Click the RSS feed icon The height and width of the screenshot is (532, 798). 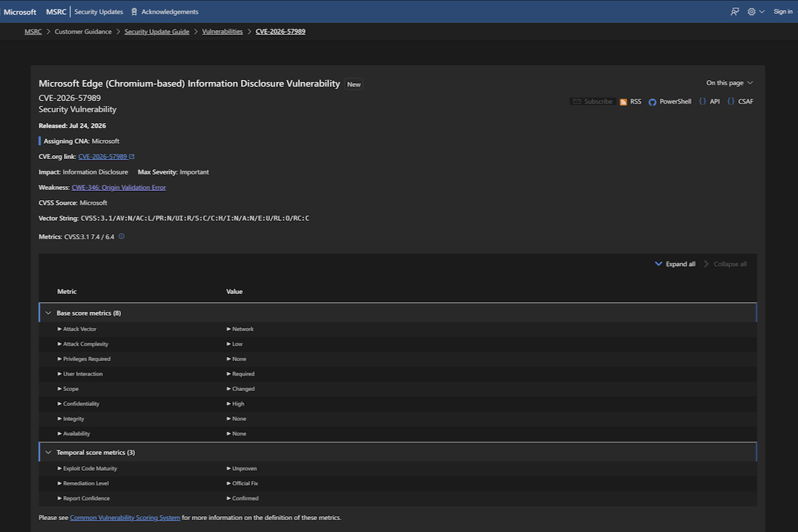click(623, 102)
